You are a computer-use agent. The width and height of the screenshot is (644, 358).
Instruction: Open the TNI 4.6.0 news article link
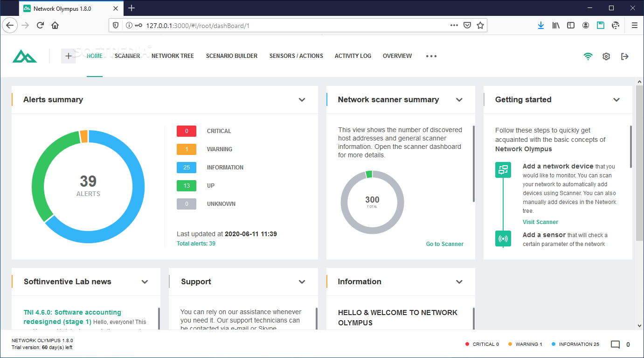point(72,317)
